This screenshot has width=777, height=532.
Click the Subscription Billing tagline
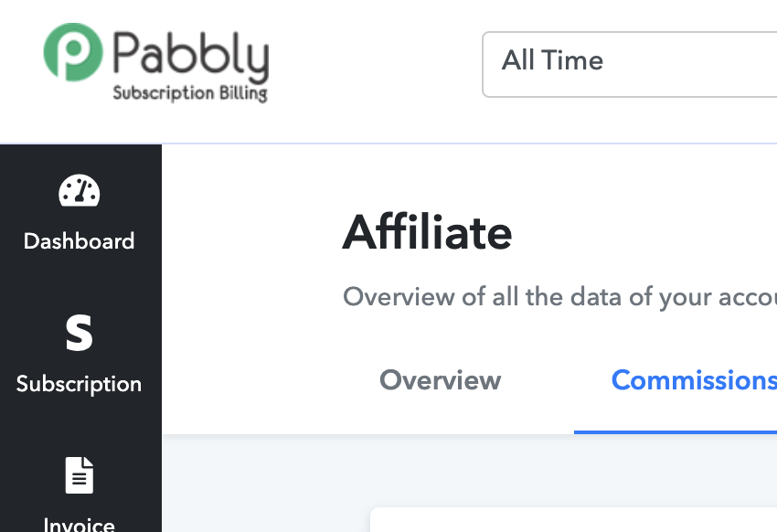(190, 93)
